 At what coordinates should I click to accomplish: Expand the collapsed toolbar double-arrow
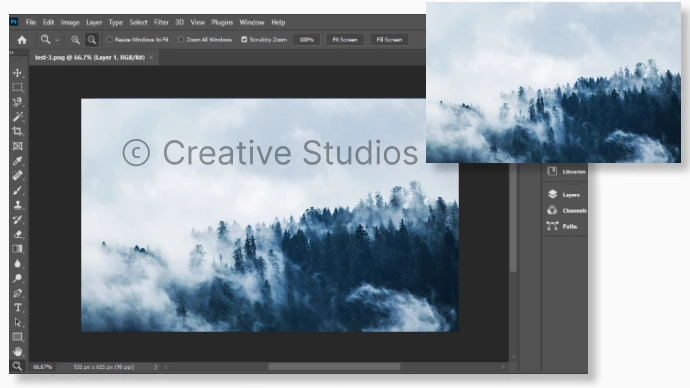(12, 53)
